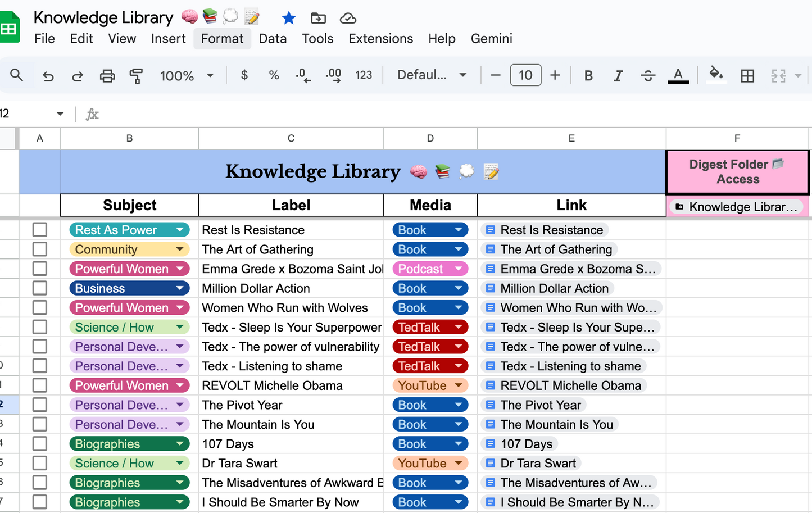The width and height of the screenshot is (812, 513).
Task: Open the Extensions menu
Action: (380, 39)
